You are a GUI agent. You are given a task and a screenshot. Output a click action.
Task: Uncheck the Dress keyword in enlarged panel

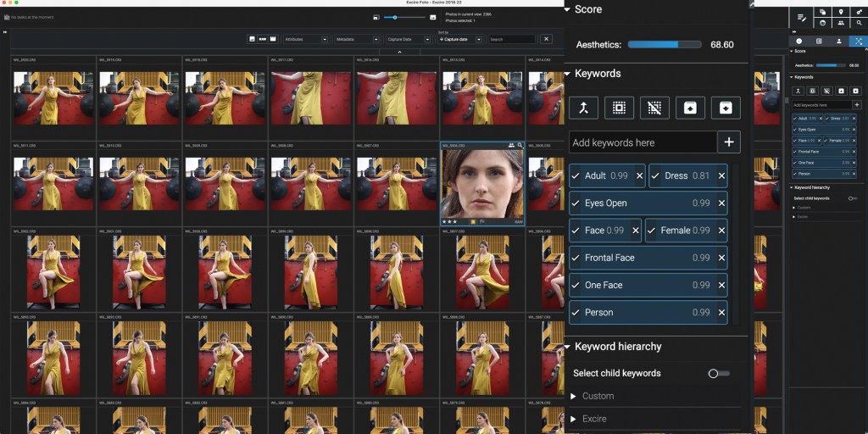tap(656, 176)
